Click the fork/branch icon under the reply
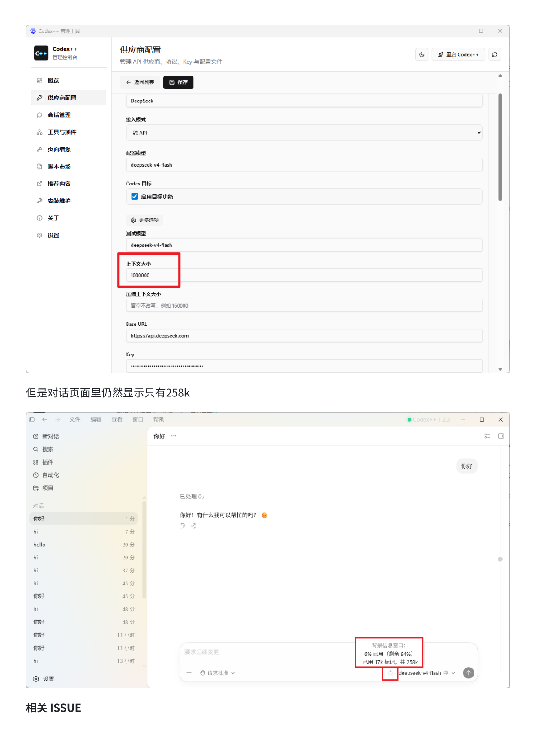The height and width of the screenshot is (756, 535). coord(193,526)
